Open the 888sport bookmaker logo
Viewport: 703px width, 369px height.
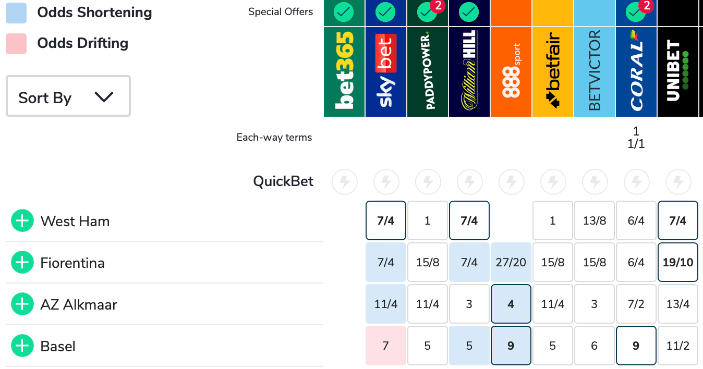pyautogui.click(x=511, y=72)
